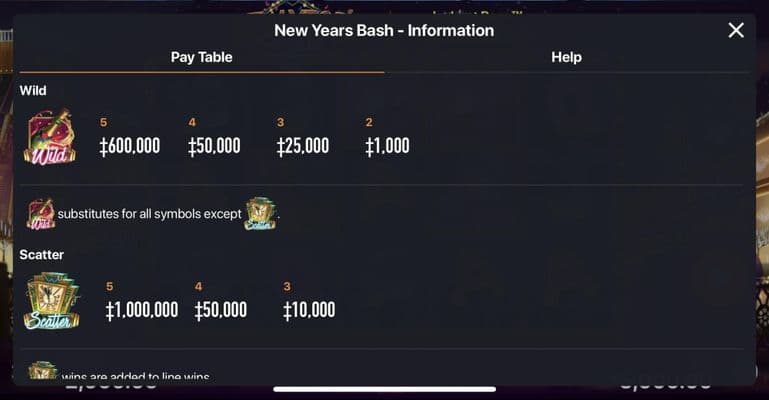
Task: Click the Wild 4-of-a-kind 50,000 payout
Action: (x=214, y=146)
